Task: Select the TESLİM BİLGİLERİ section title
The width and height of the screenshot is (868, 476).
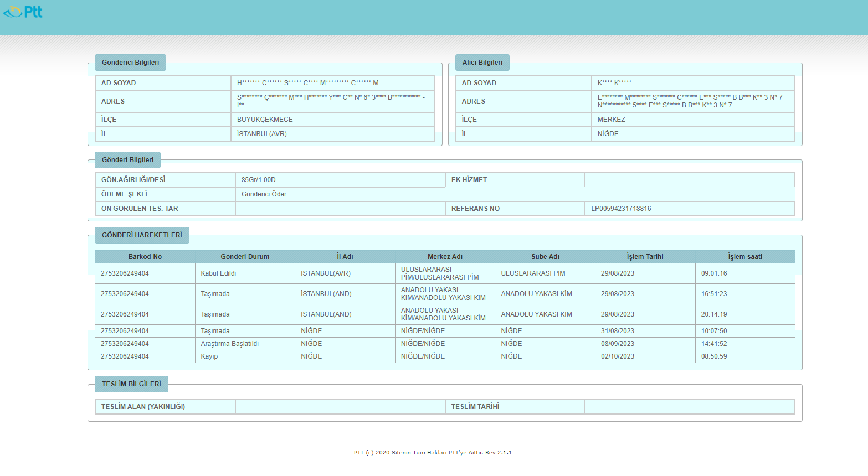Action: tap(131, 384)
